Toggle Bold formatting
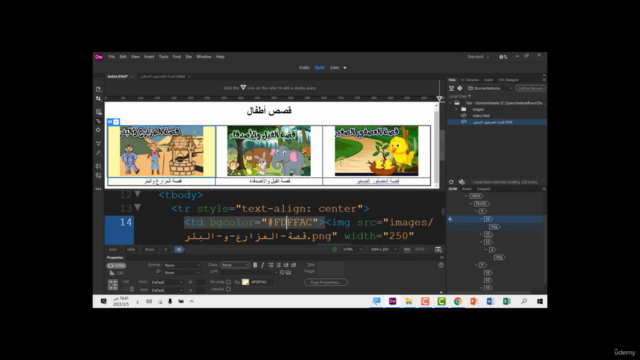This screenshot has height=360, width=640. (x=255, y=265)
